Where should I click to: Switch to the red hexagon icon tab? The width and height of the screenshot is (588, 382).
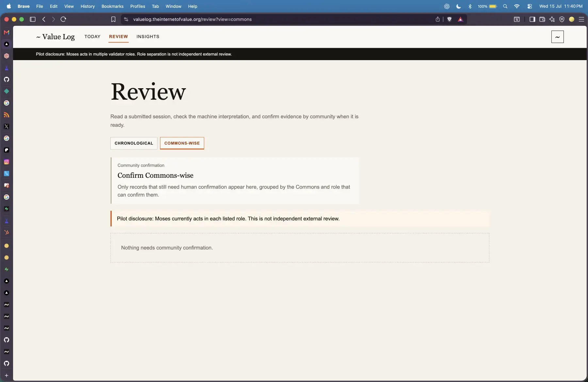pyautogui.click(x=7, y=56)
